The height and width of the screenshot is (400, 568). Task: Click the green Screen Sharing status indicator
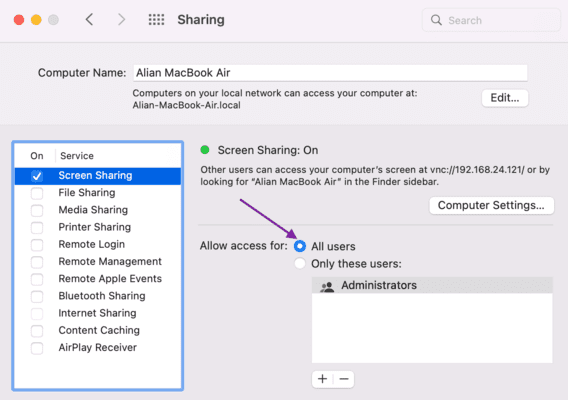point(205,150)
